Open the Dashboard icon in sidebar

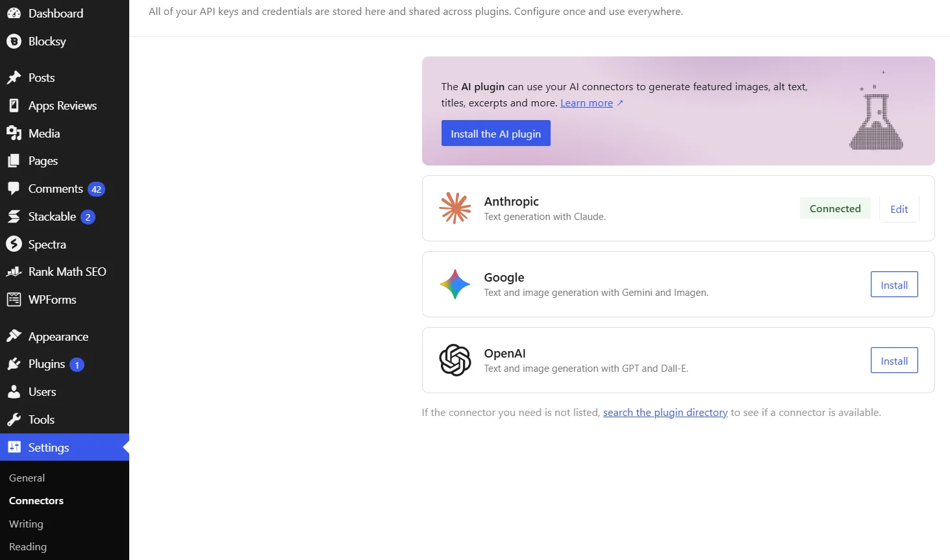[14, 13]
